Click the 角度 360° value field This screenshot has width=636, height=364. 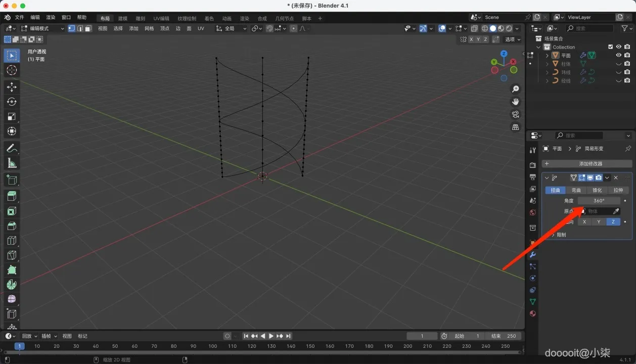click(x=599, y=201)
